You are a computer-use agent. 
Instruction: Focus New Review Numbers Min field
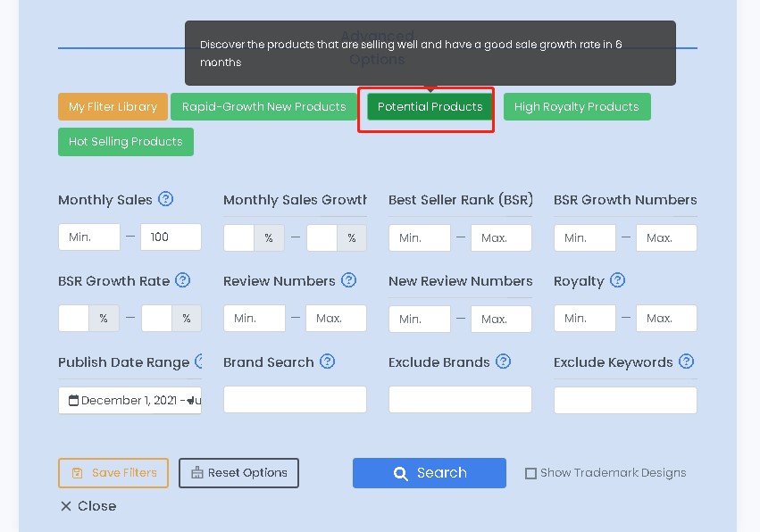pos(420,319)
